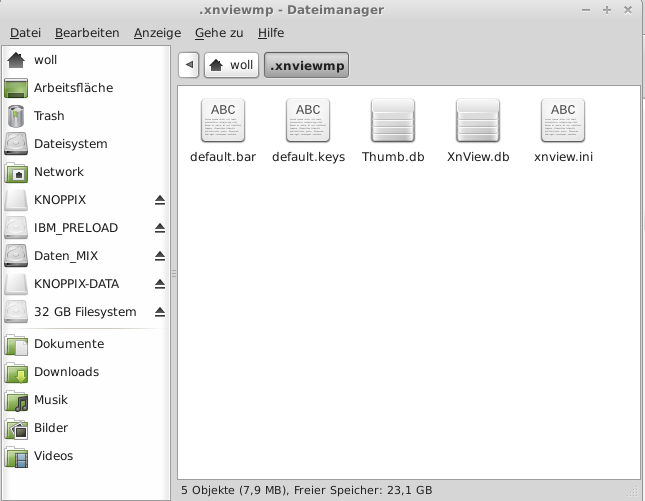Click the Network label in sidebar
Image resolution: width=645 pixels, height=501 pixels.
click(58, 172)
